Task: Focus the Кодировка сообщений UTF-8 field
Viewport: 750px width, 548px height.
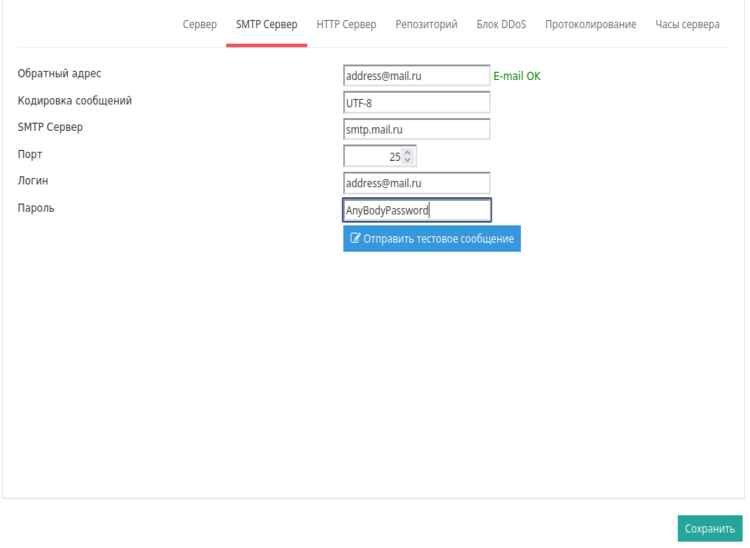Action: click(416, 103)
